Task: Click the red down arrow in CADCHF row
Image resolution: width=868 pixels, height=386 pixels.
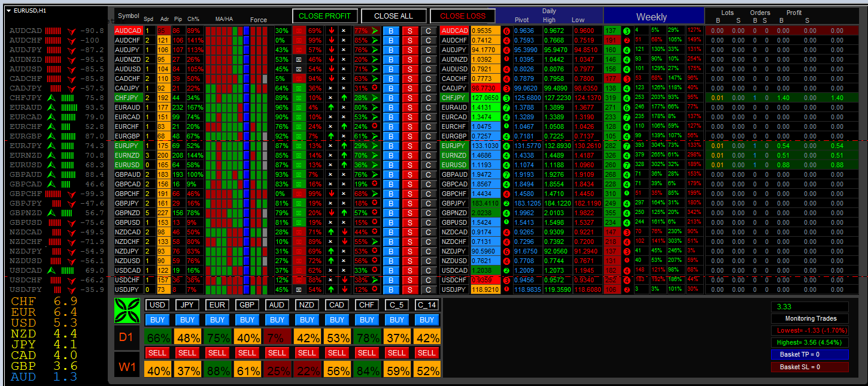Action: click(x=332, y=79)
